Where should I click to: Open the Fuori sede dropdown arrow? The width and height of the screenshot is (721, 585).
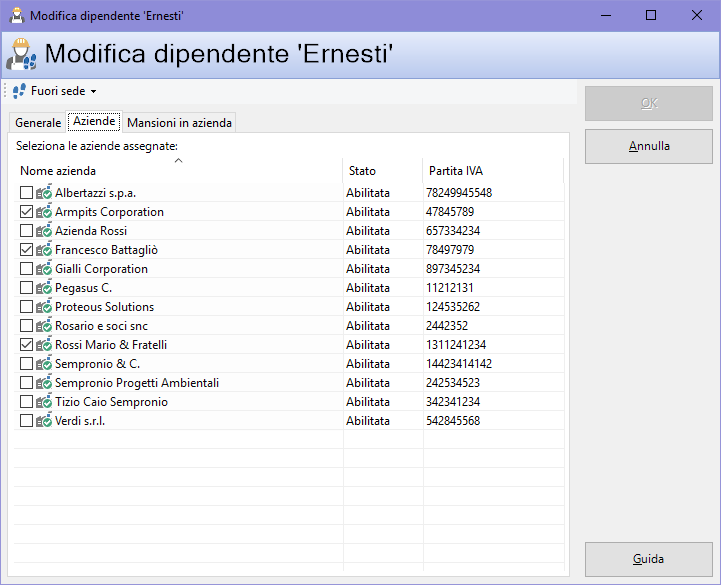(x=94, y=92)
